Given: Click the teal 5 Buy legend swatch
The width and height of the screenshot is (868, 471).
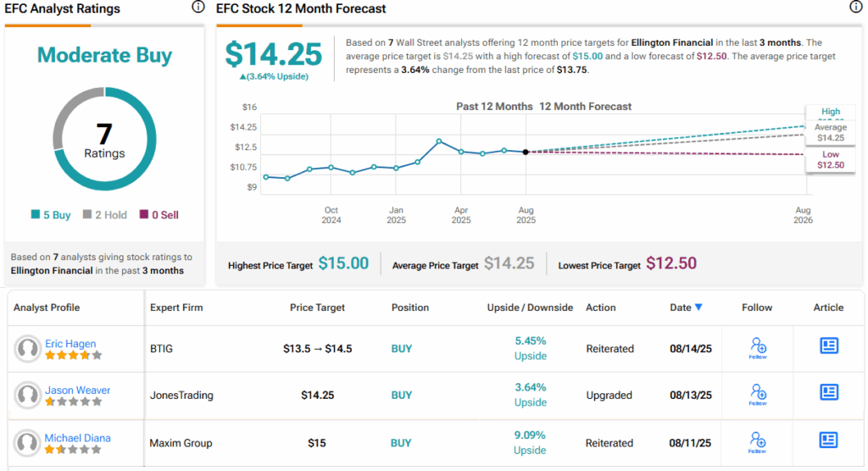Looking at the screenshot, I should coord(36,214).
